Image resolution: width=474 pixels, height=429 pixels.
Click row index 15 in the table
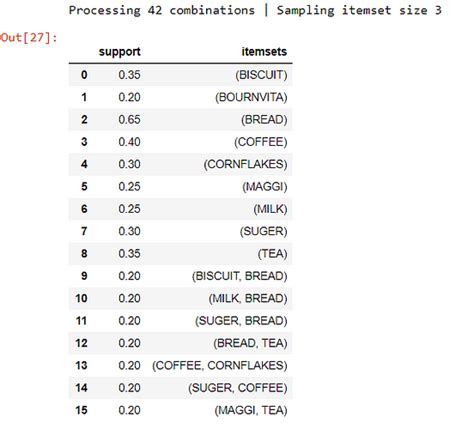tap(81, 410)
